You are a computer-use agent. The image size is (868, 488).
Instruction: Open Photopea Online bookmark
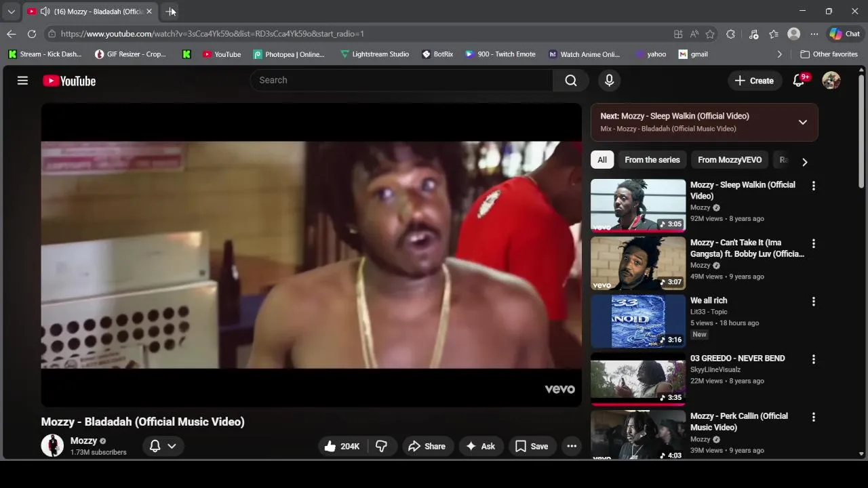pos(289,54)
